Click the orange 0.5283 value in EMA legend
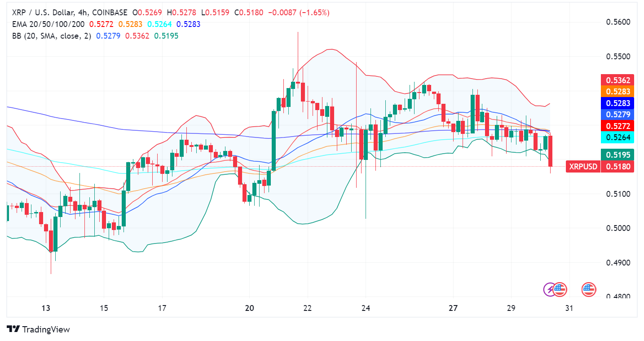The height and width of the screenshot is (341, 644). coord(130,24)
